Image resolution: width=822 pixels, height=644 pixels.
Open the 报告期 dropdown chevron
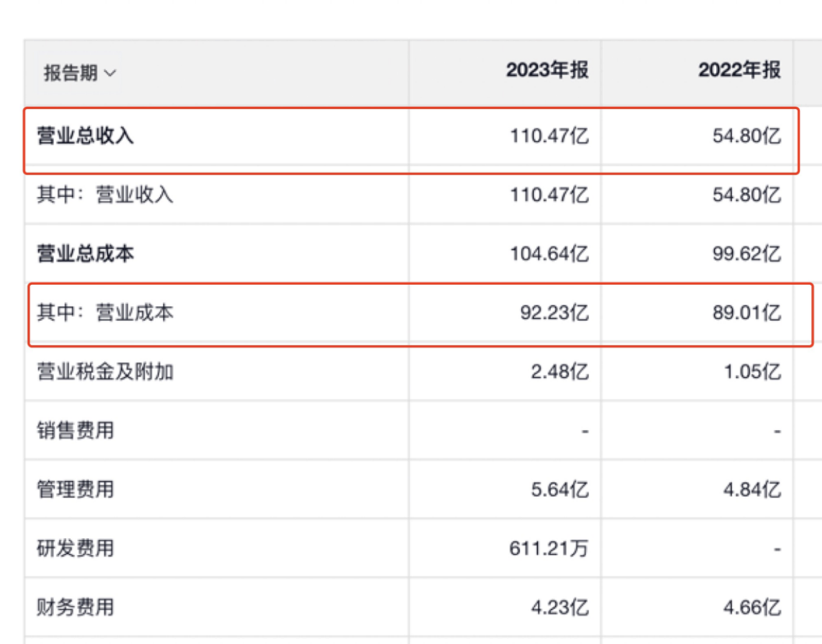tap(110, 73)
